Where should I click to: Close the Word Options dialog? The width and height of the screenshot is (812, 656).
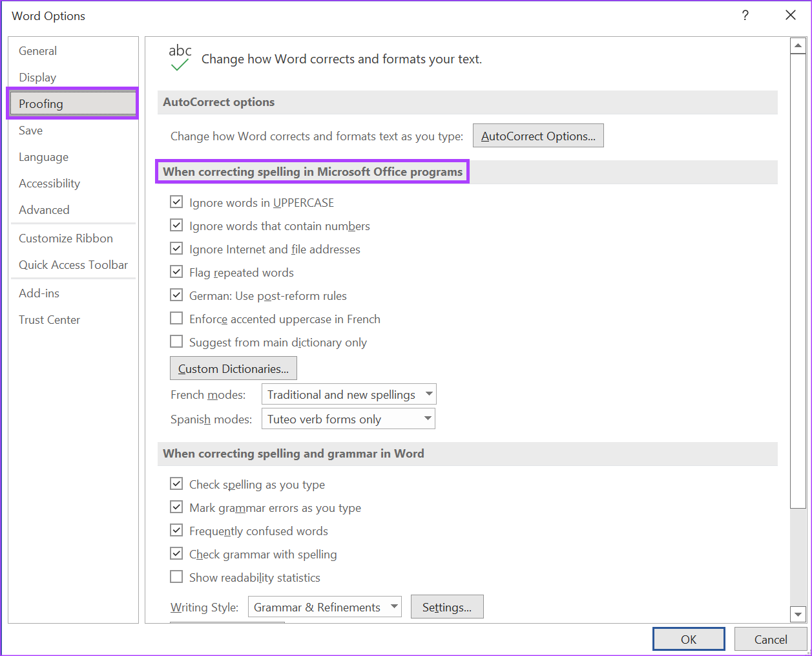(790, 16)
